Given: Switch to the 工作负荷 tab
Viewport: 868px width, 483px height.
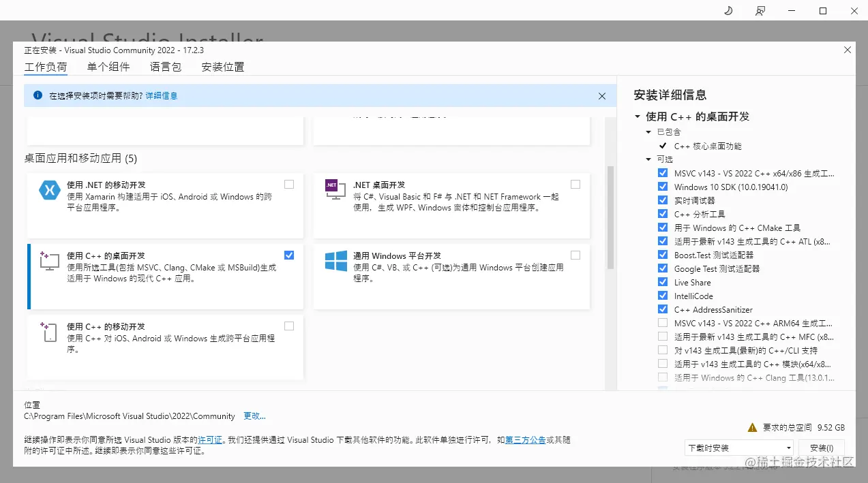Looking at the screenshot, I should pos(46,67).
